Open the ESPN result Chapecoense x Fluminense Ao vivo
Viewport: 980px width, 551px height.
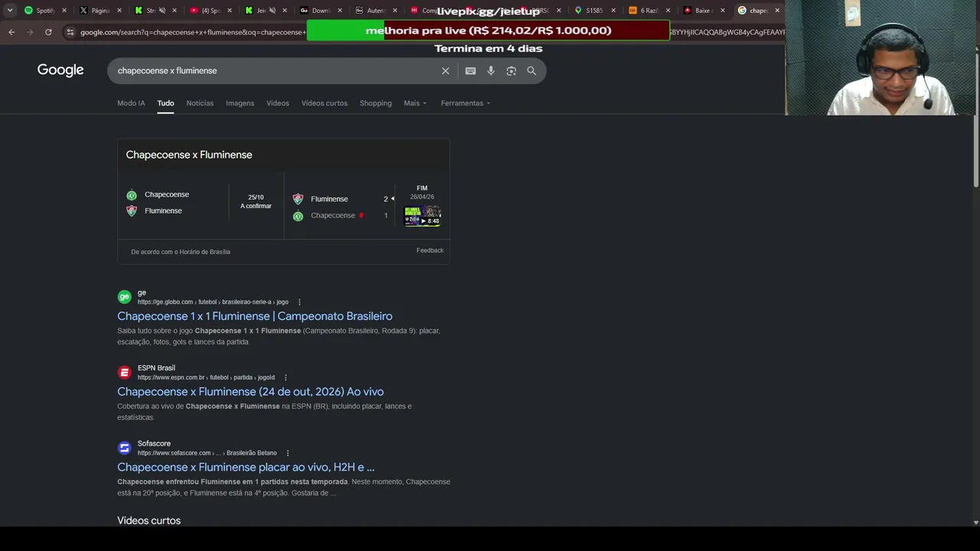point(250,392)
